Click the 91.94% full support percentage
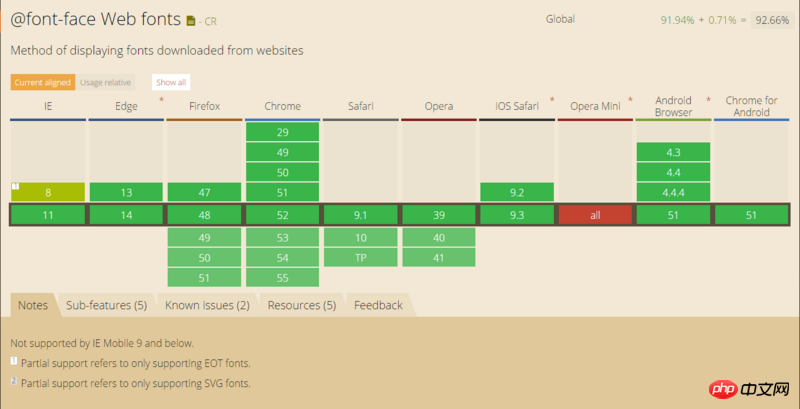The image size is (800, 409). [678, 20]
